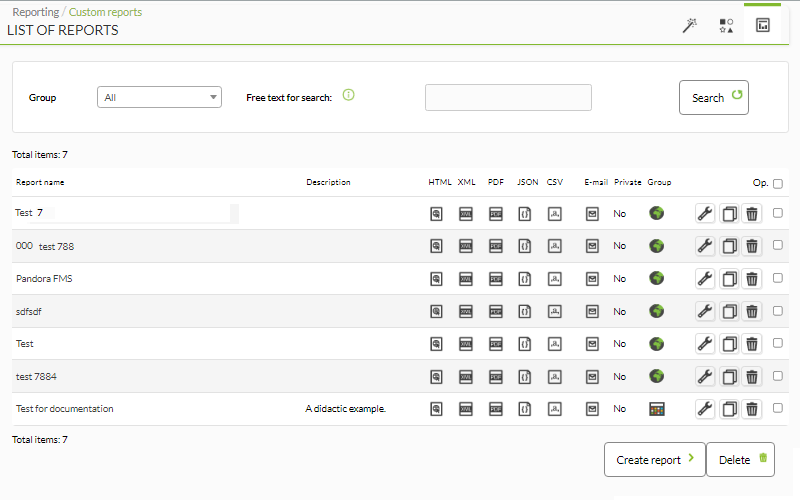Check the checkbox for Test 7 row
The image size is (800, 500).
(x=778, y=213)
